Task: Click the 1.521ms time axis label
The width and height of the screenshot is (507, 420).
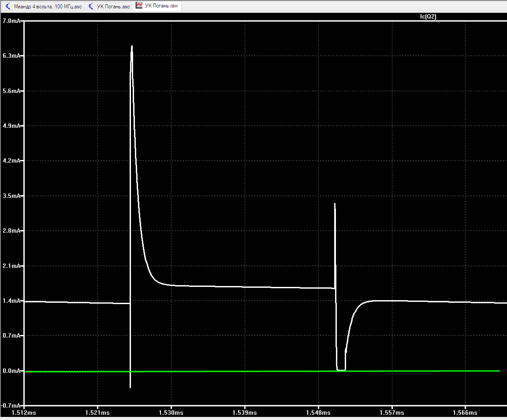Action: 97,413
